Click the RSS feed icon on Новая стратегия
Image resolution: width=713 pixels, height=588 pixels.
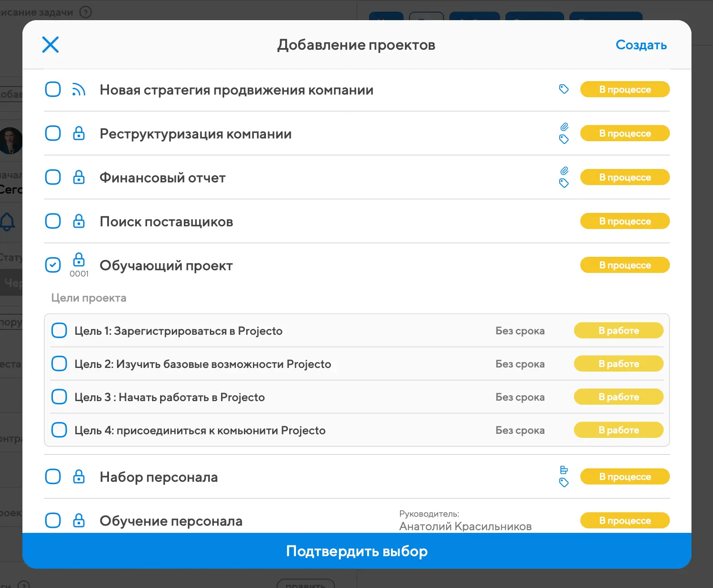point(78,90)
